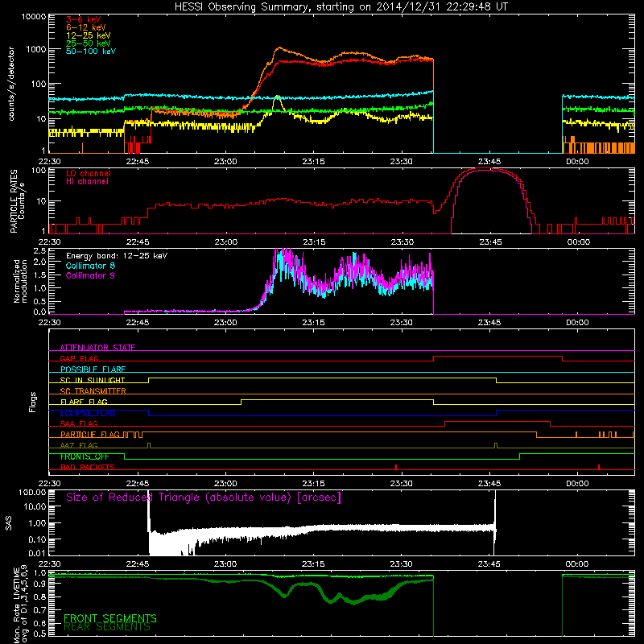Image resolution: width=644 pixels, height=644 pixels.
Task: Click Size of Reduced Triangle label
Action: point(204,497)
